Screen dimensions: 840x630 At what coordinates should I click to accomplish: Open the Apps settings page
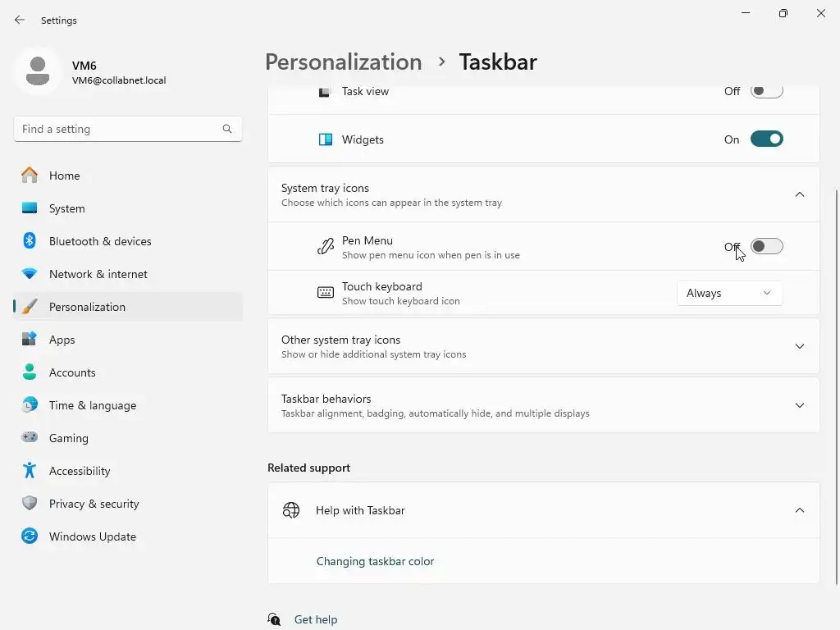(x=62, y=340)
